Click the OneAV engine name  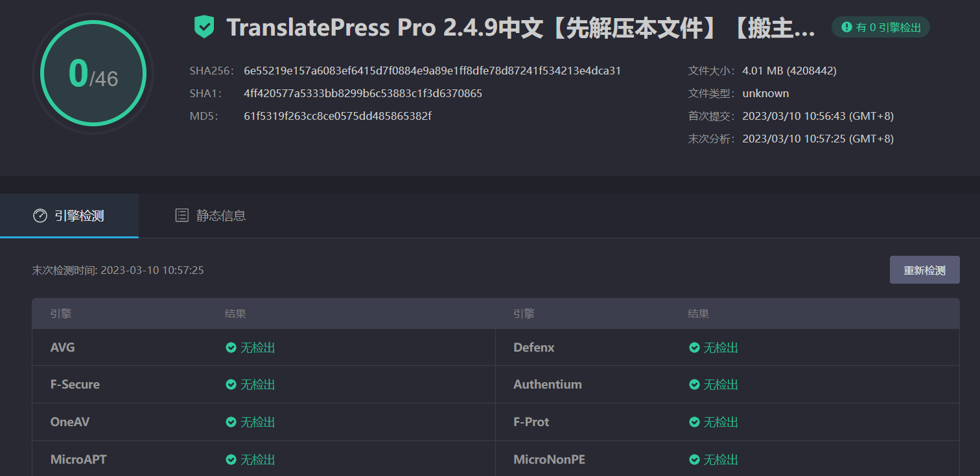click(70, 422)
